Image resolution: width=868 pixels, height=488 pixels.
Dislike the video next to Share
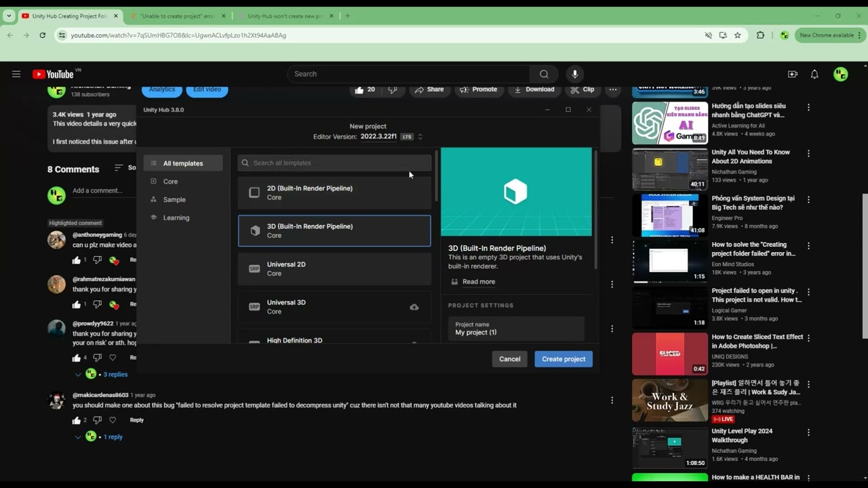pos(392,89)
